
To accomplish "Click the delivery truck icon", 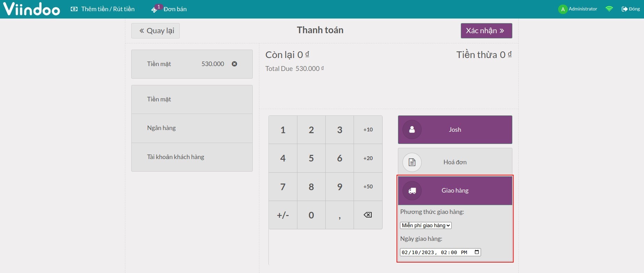I will (x=412, y=191).
